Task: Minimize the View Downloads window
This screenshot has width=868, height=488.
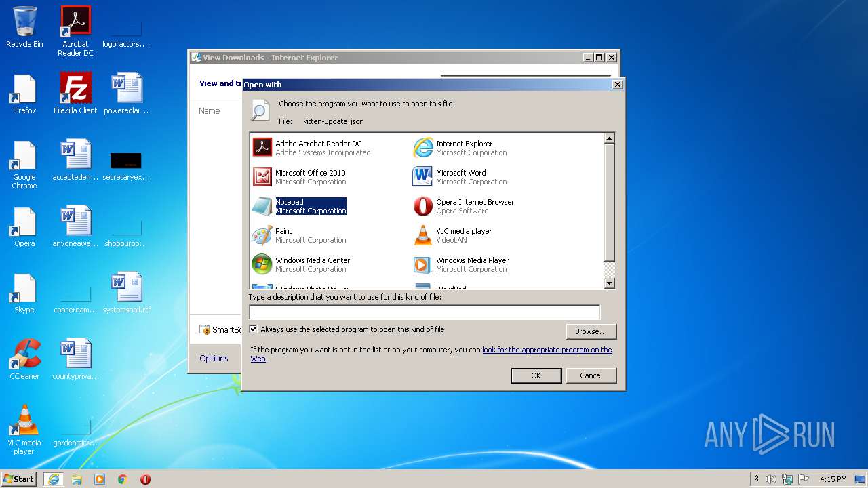Action: [x=587, y=58]
